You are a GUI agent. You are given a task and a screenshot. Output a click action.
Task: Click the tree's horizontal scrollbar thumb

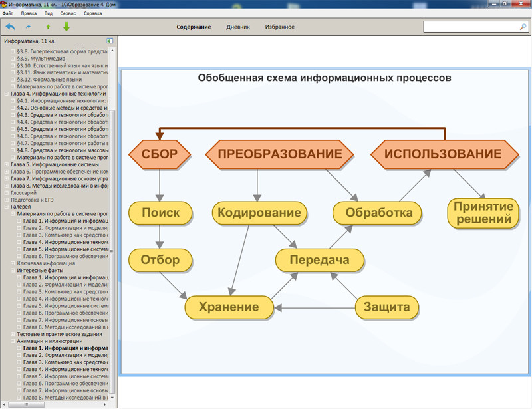(x=26, y=404)
